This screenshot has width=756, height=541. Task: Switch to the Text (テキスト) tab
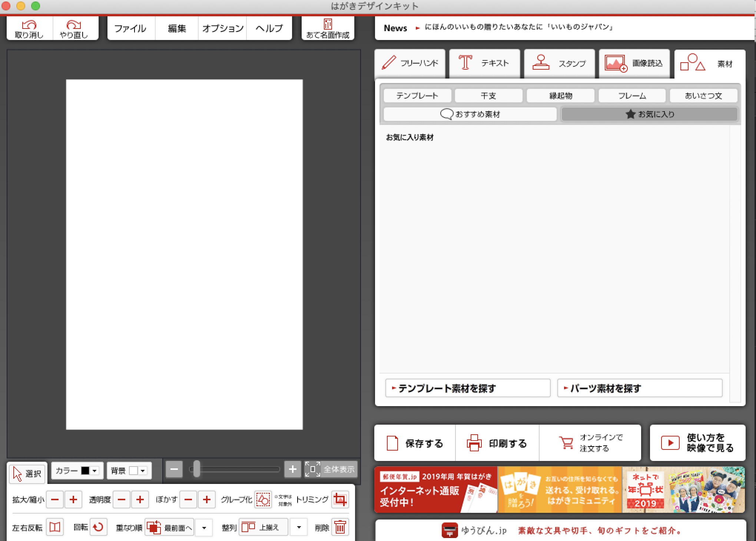484,63
